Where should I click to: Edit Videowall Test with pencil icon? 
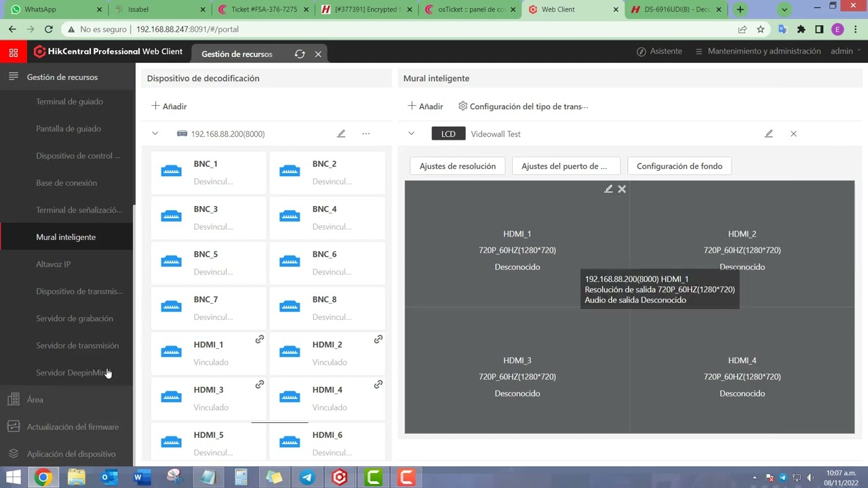[x=768, y=134]
